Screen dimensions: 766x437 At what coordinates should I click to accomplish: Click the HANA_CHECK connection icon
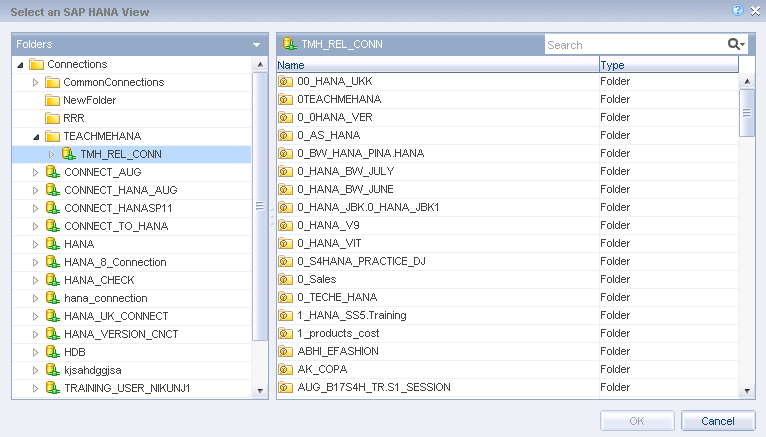click(53, 280)
